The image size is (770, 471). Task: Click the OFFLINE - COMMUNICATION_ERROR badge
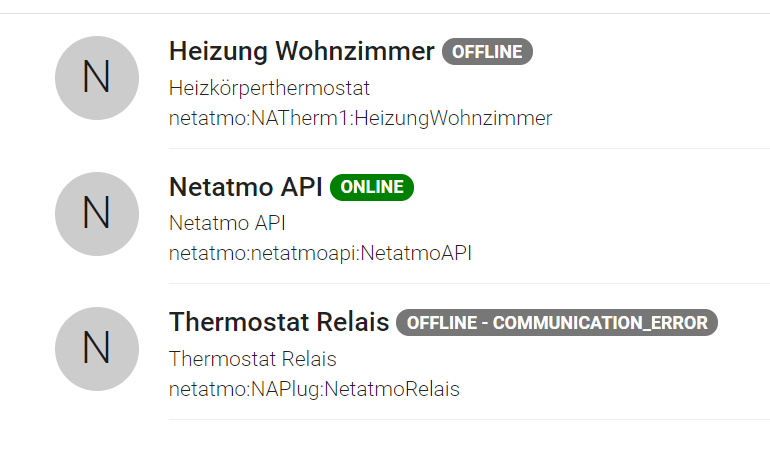[557, 323]
